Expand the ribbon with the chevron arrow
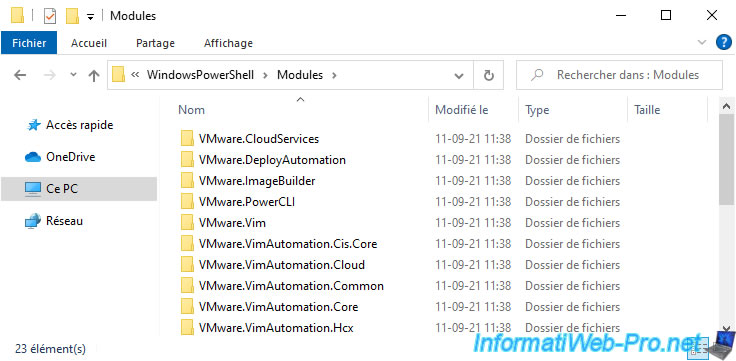Screen dimensions: 736x361 [702, 43]
